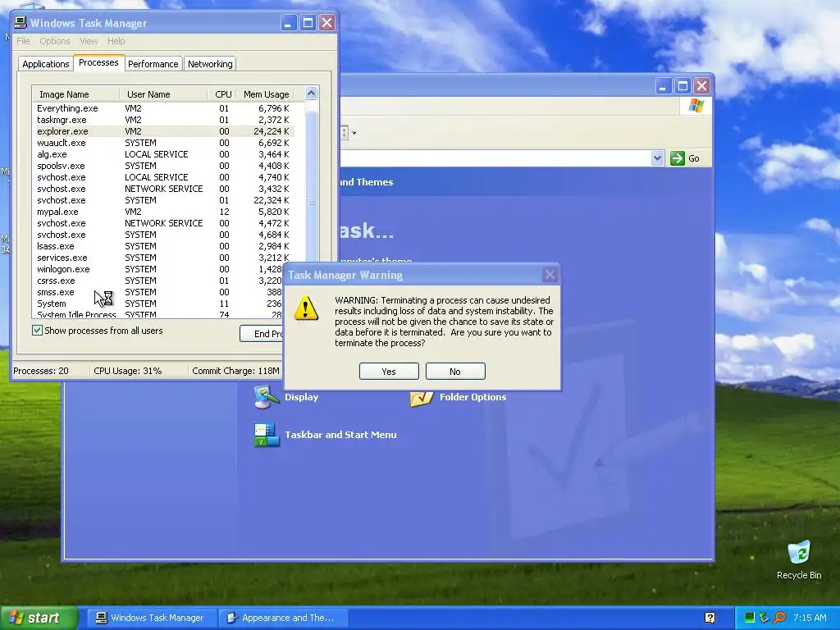Screen dimensions: 840x630
Task: Click the network tray icon
Action: pos(765,618)
